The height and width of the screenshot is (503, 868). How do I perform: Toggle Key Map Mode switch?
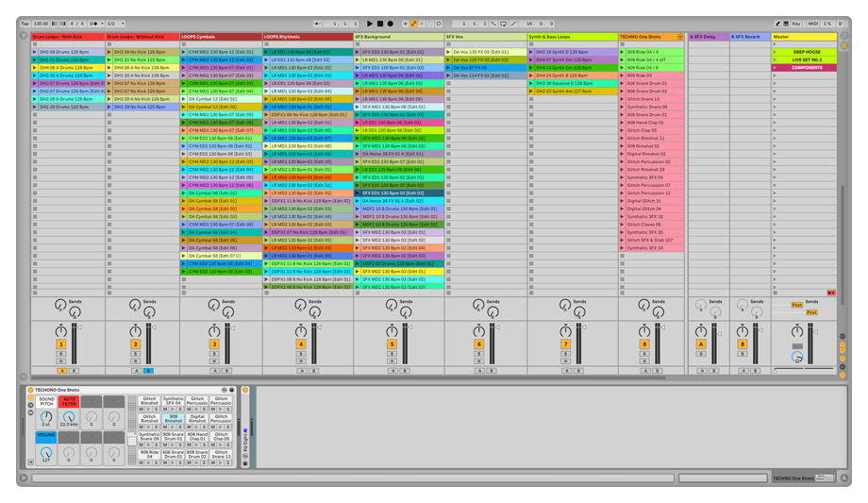(x=796, y=24)
